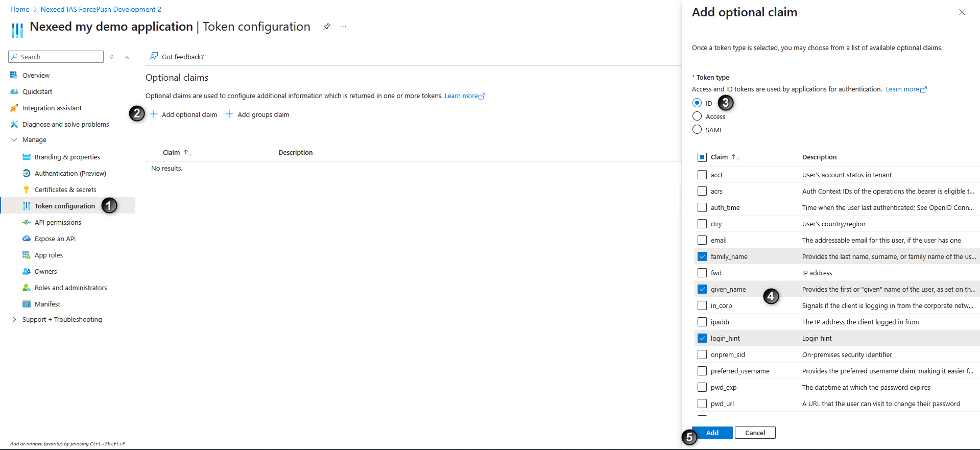Click the 'IP address' description for fwd
The image size is (980, 450).
[817, 273]
